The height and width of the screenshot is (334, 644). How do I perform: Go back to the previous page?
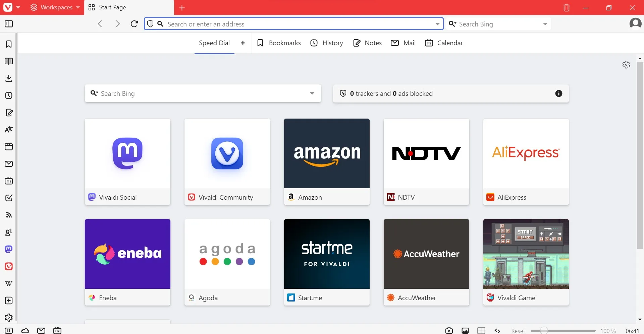click(100, 24)
